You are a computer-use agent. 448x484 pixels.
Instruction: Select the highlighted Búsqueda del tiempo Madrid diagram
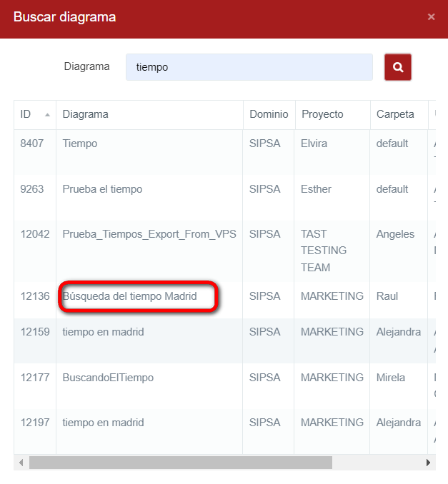pyautogui.click(x=129, y=296)
